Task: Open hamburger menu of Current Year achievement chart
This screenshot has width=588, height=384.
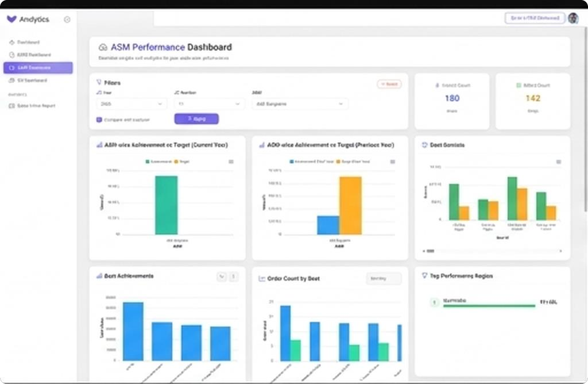Action: (231, 162)
